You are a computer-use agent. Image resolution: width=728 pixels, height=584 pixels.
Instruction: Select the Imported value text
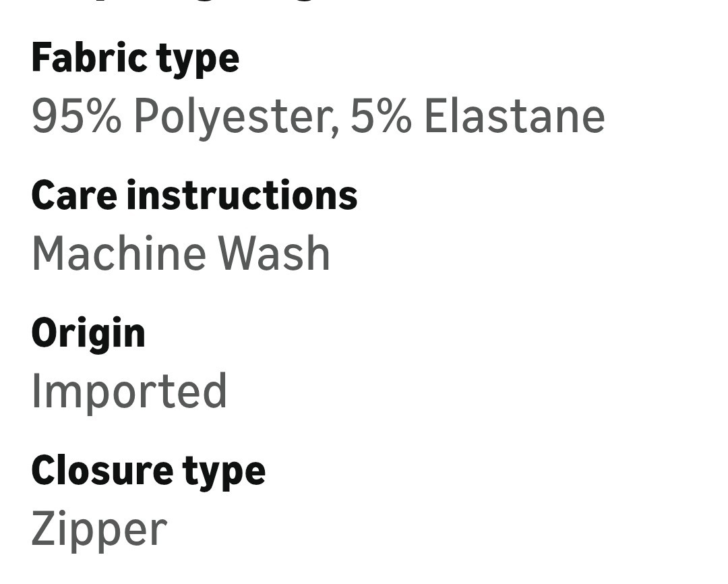click(129, 391)
